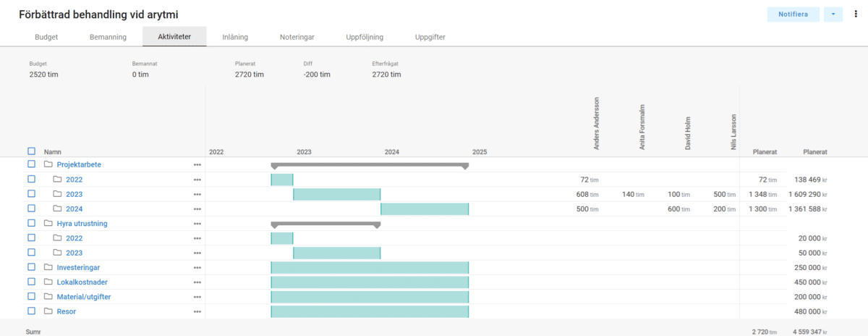The height and width of the screenshot is (336, 868).
Task: Open the three-dot menu for Projektarbete row
Action: click(197, 165)
